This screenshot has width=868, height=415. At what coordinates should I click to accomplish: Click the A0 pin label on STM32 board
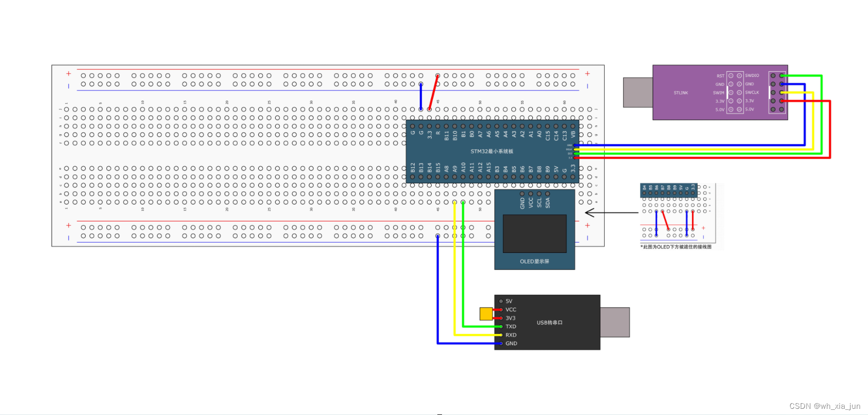pyautogui.click(x=539, y=134)
